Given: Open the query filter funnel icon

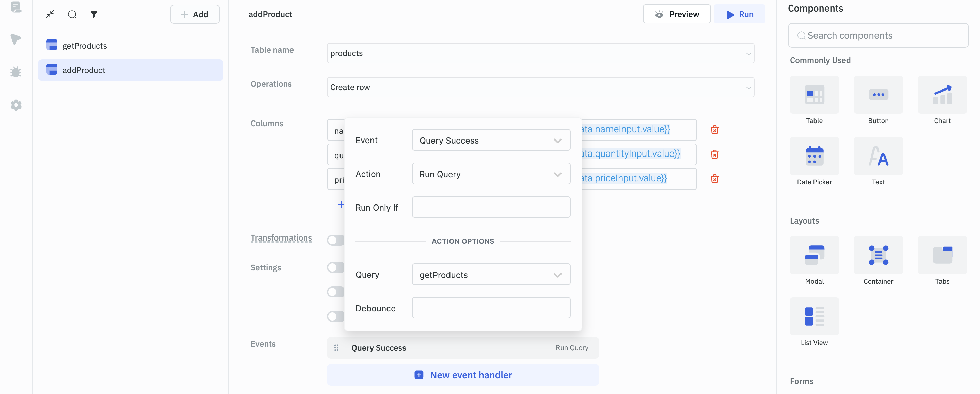Looking at the screenshot, I should tap(94, 14).
